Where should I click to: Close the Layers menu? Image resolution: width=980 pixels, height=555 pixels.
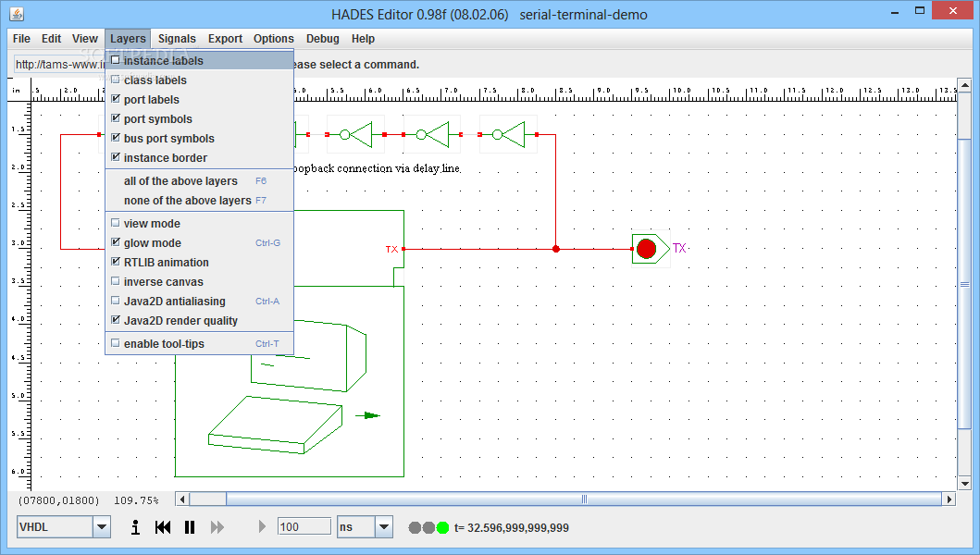[x=128, y=38]
